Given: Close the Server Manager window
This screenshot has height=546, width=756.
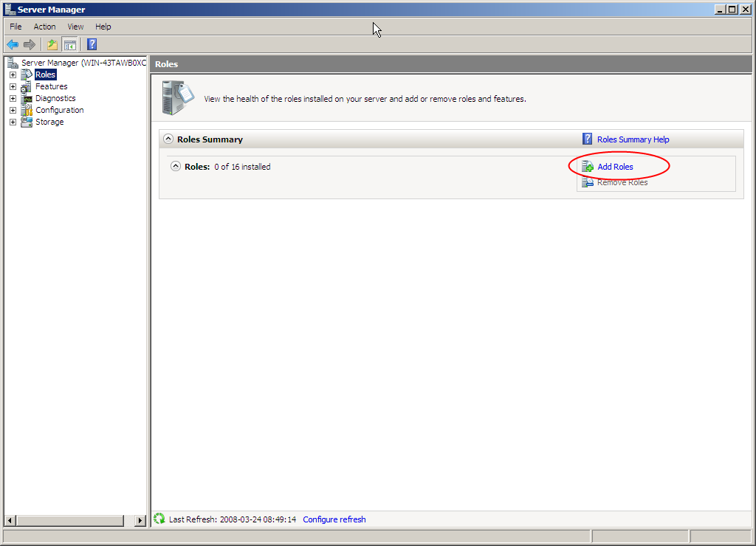Looking at the screenshot, I should pyautogui.click(x=746, y=9).
